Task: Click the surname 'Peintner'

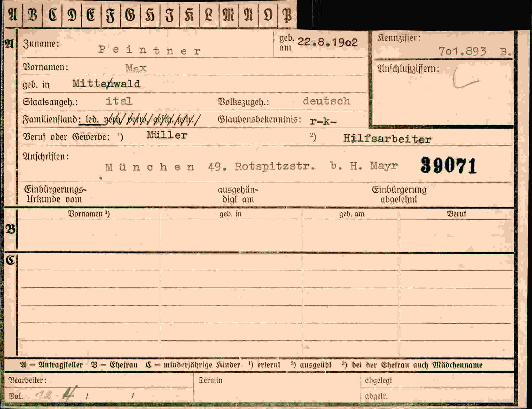Action: pos(150,50)
